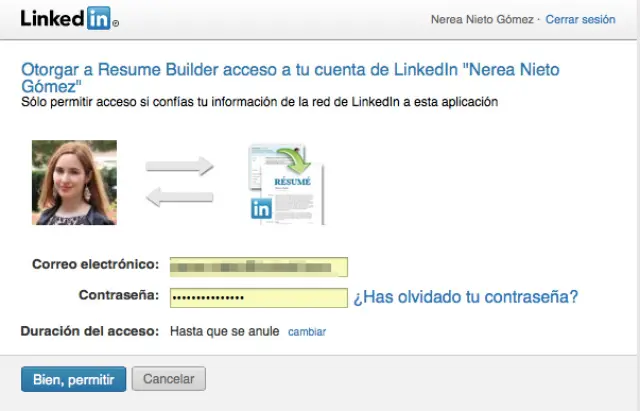Click "cambiar" to change access duration
640x411 pixels.
(x=307, y=331)
